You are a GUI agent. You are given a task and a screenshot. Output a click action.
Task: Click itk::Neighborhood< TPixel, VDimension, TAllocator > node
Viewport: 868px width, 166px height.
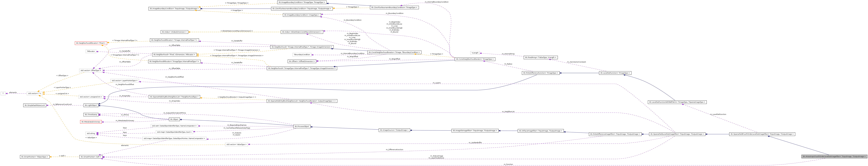[174, 55]
